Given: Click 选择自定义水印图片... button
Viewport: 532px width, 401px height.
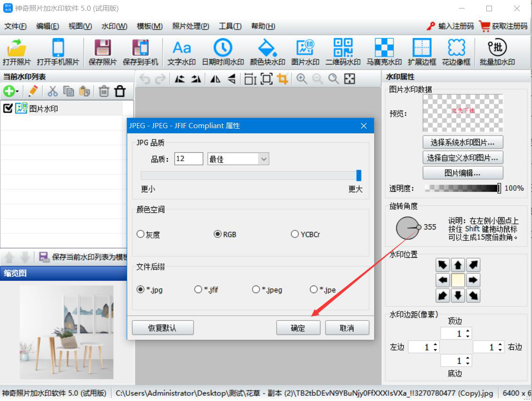Looking at the screenshot, I should click(462, 158).
